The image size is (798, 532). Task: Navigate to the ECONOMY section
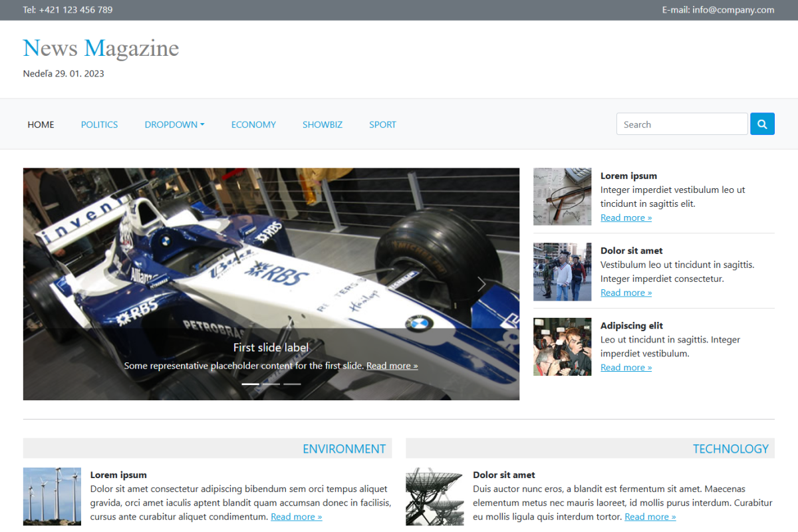point(253,124)
